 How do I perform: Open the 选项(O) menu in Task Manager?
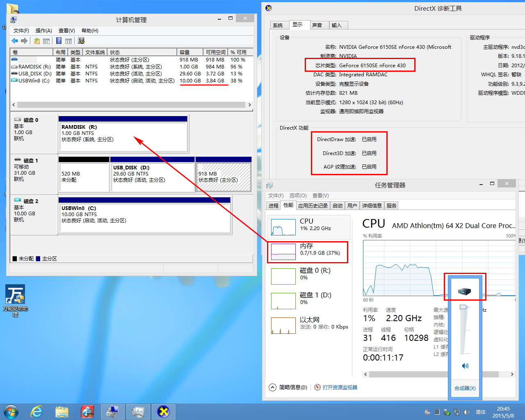pyautogui.click(x=298, y=196)
